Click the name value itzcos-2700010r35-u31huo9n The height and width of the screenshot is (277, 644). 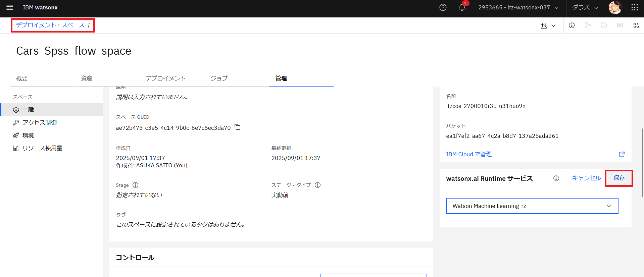coord(486,106)
